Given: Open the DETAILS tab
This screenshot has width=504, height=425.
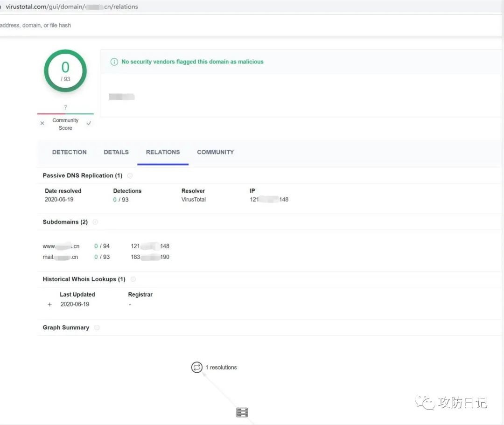Looking at the screenshot, I should tap(116, 152).
